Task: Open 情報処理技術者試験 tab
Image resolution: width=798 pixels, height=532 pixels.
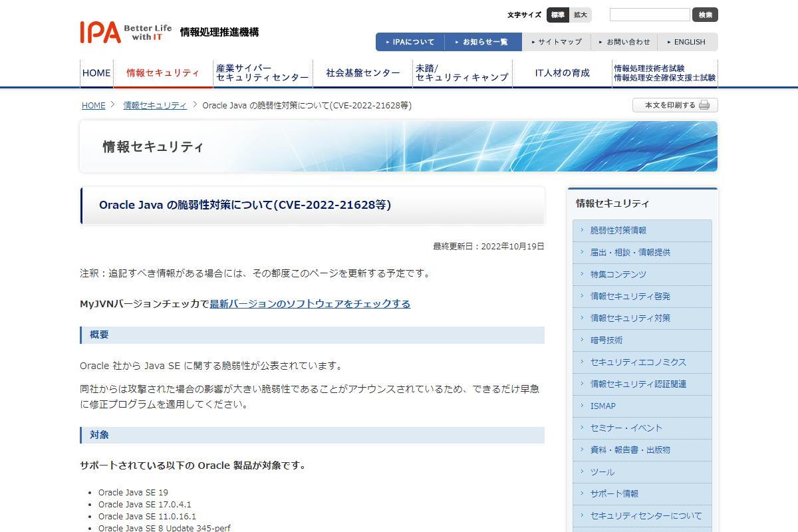Action: tap(665, 73)
